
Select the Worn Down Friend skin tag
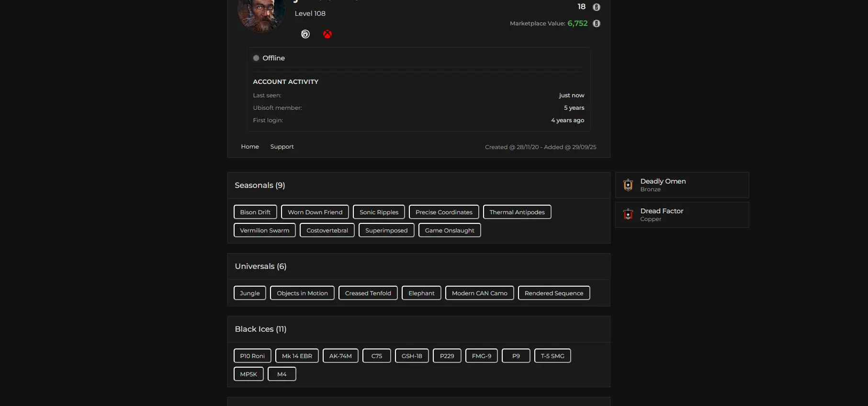click(x=315, y=212)
